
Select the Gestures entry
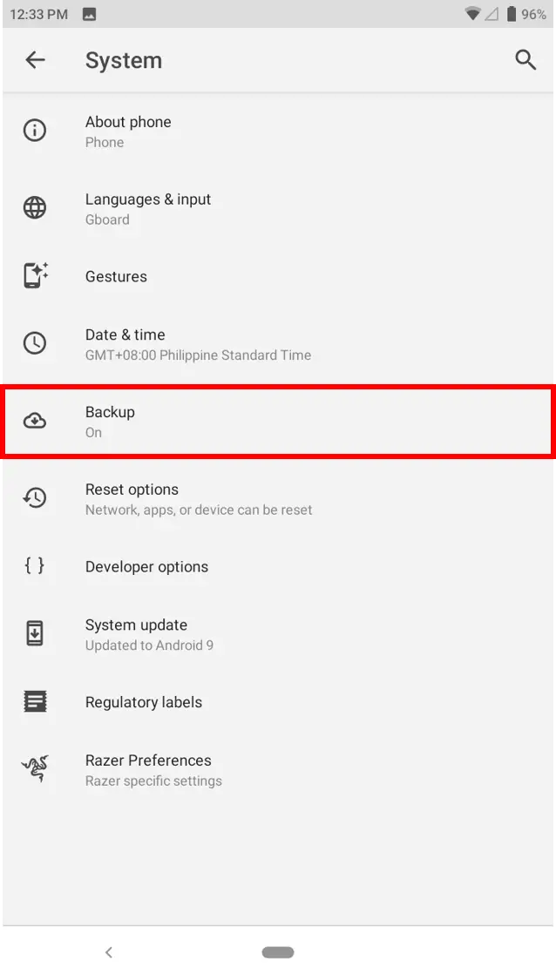click(x=116, y=276)
